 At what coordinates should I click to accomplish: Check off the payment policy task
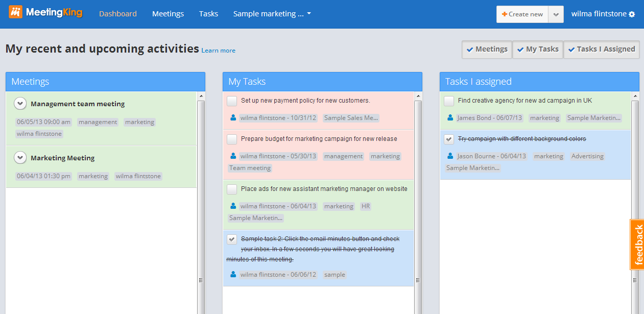[231, 101]
